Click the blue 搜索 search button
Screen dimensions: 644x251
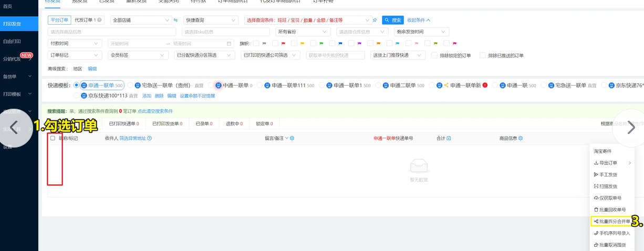[392, 20]
